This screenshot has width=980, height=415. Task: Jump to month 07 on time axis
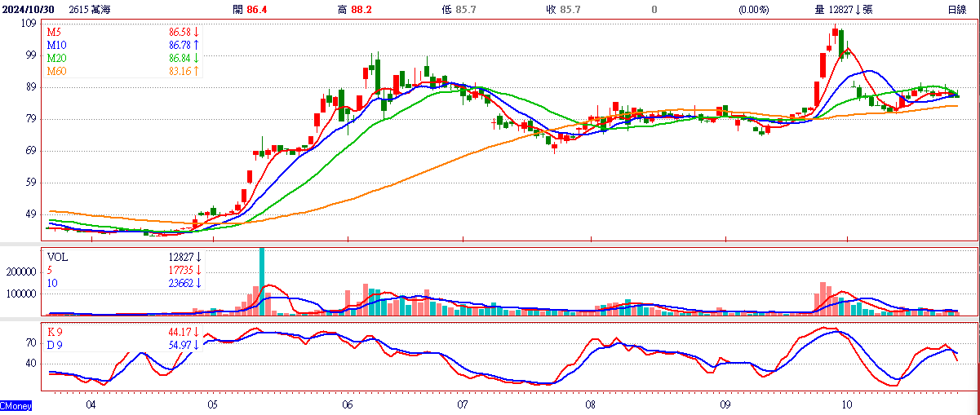463,404
